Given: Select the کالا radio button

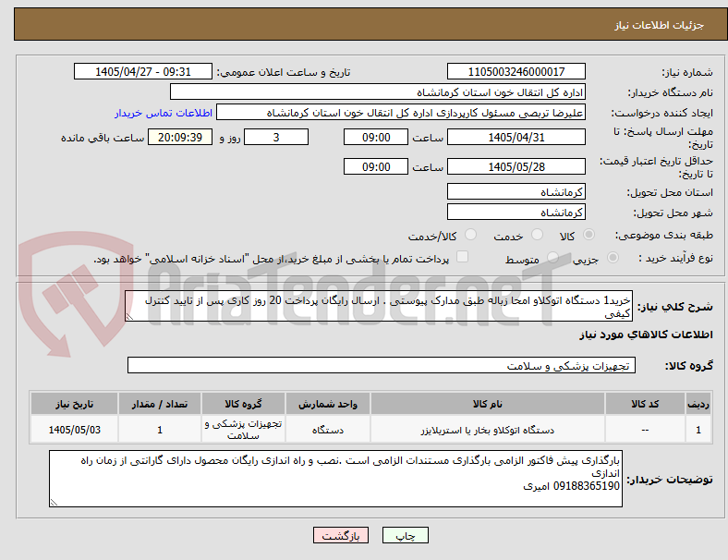Looking at the screenshot, I should click(588, 235).
